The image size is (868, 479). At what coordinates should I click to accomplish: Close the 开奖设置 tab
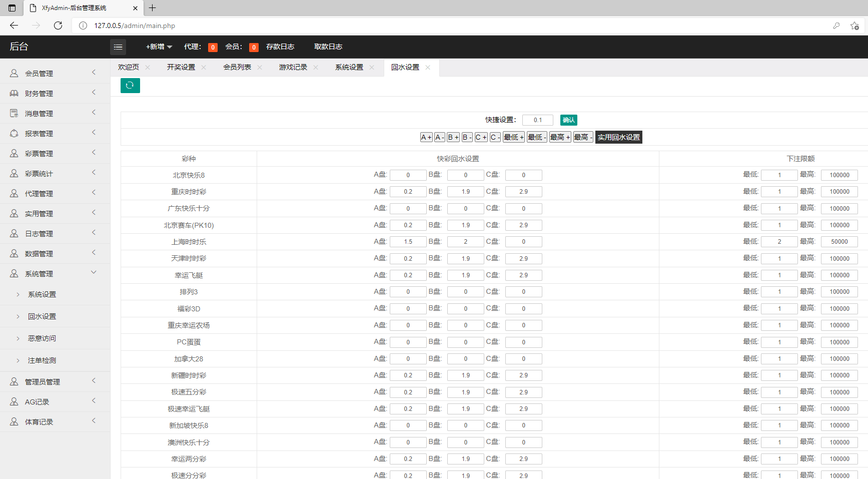pyautogui.click(x=204, y=68)
